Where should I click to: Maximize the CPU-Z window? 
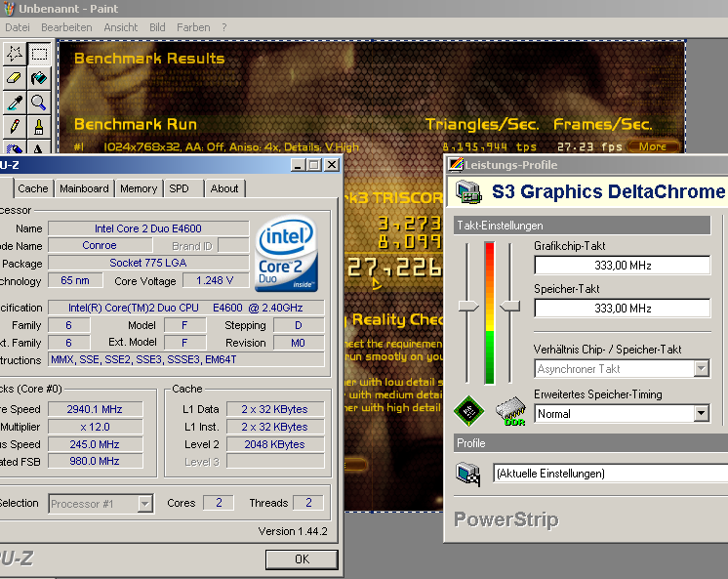coord(314,164)
